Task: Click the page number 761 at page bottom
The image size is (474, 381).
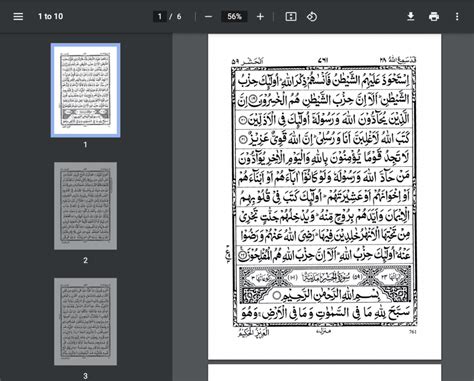Action: [x=412, y=332]
